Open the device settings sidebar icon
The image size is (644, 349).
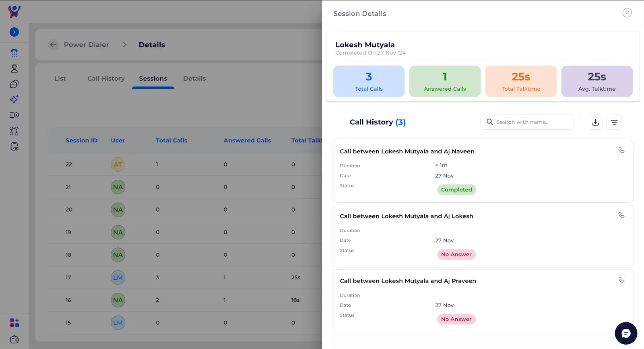[14, 147]
